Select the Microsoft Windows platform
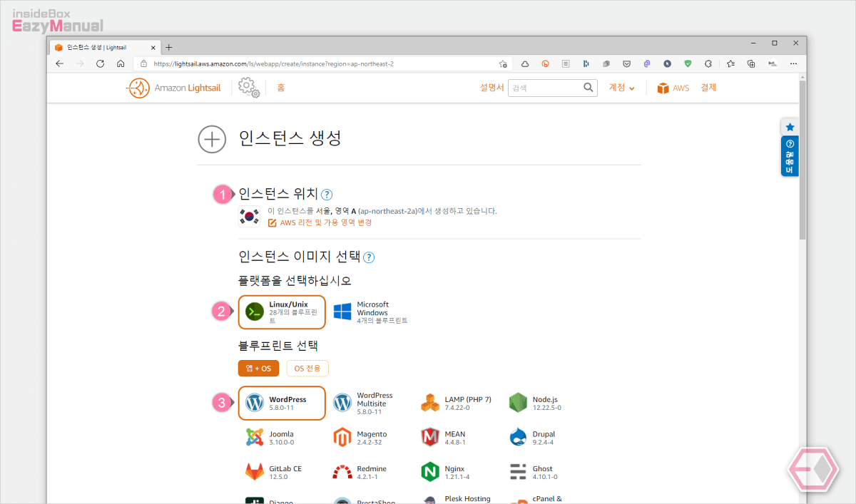Viewport: 856px width, 504px height. point(370,312)
